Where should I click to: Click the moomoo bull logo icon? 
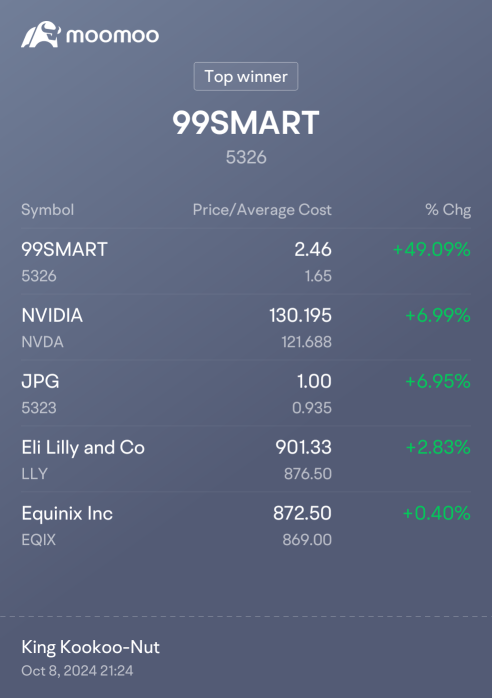click(41, 34)
